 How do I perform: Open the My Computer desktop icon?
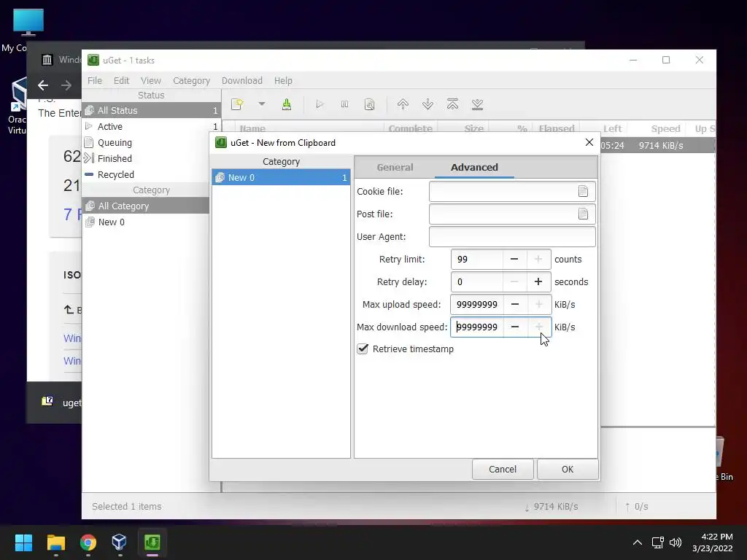coord(28,28)
